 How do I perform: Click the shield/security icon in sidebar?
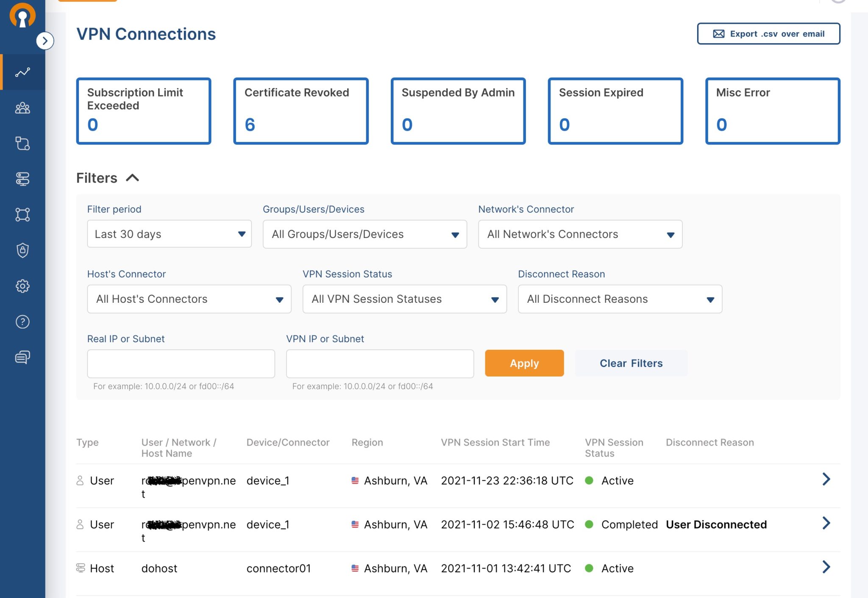(22, 250)
